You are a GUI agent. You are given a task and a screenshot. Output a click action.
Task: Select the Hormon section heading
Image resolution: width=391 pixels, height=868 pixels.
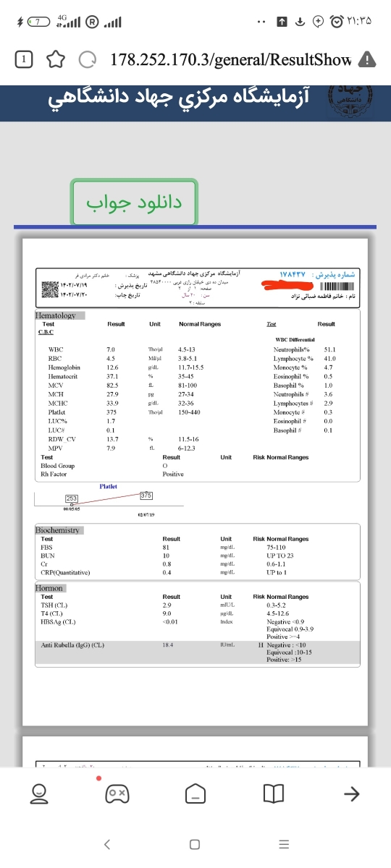pos(50,588)
